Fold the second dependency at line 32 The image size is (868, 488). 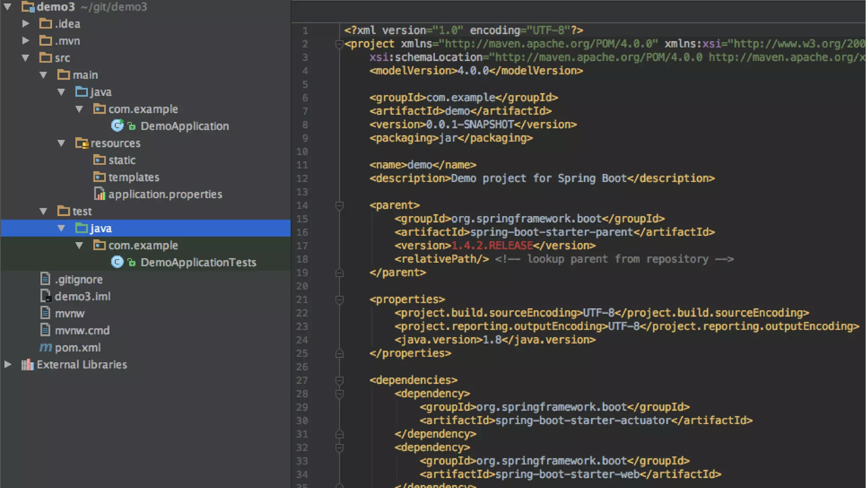click(339, 448)
